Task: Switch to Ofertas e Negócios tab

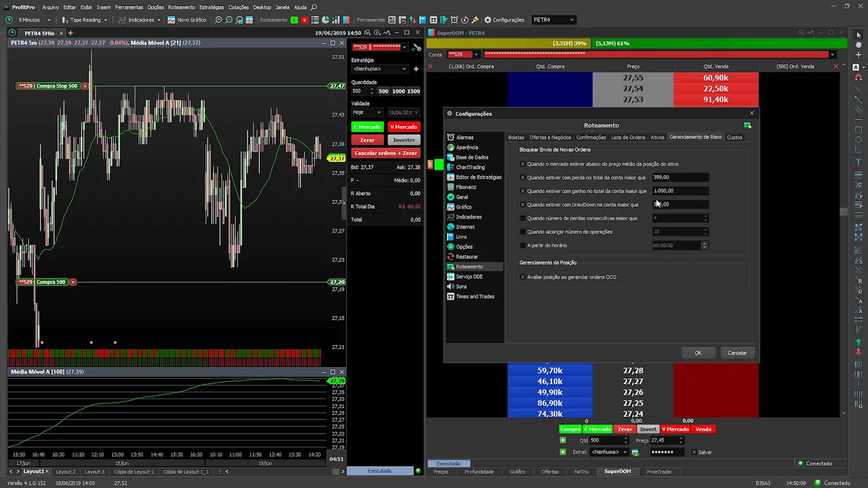Action: click(550, 138)
